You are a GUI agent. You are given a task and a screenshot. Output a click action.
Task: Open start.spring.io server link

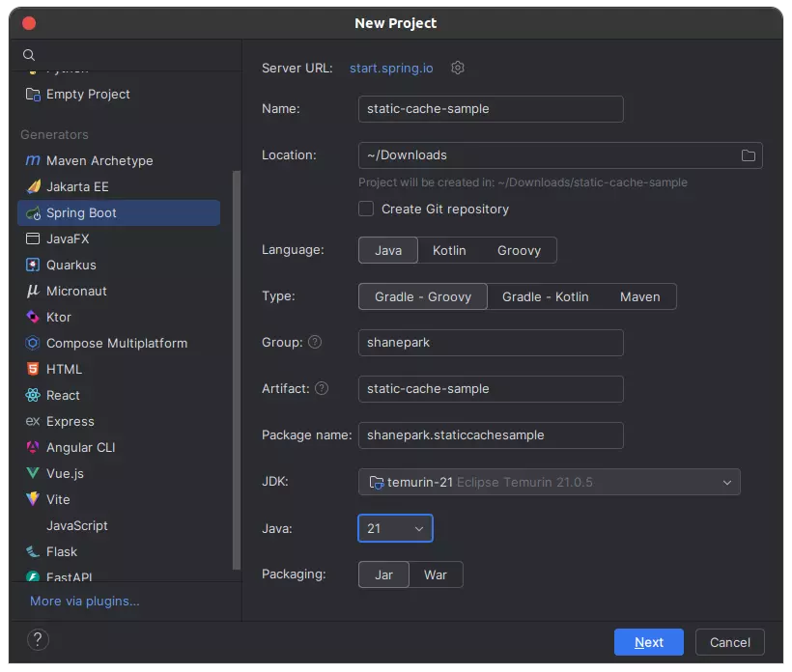[391, 68]
